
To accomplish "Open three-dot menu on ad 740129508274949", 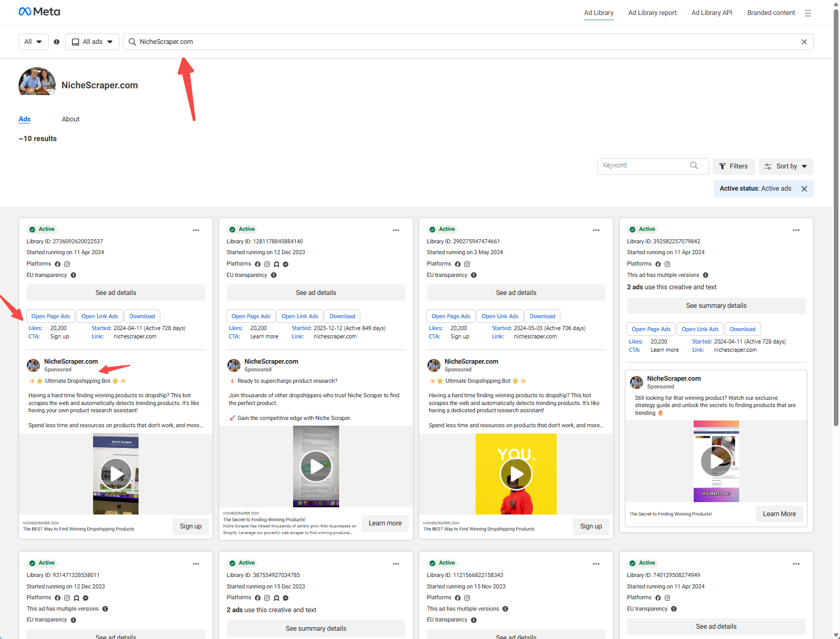I will (x=796, y=564).
